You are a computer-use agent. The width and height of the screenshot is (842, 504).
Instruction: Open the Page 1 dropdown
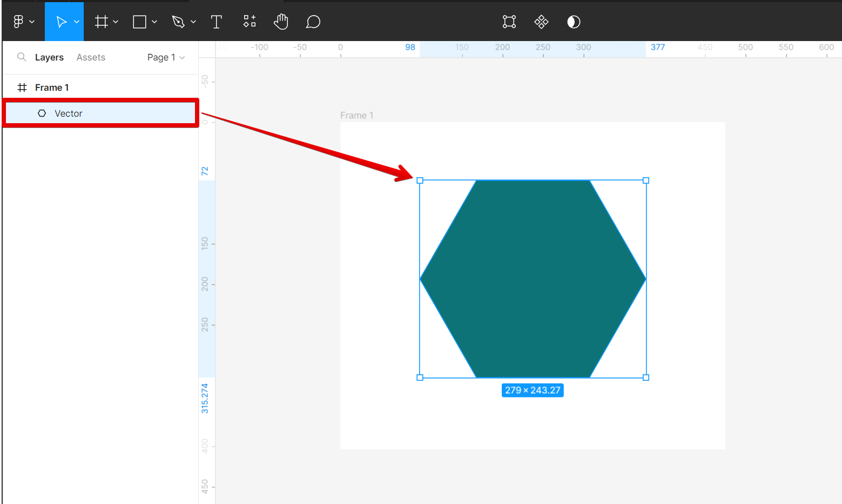point(166,57)
